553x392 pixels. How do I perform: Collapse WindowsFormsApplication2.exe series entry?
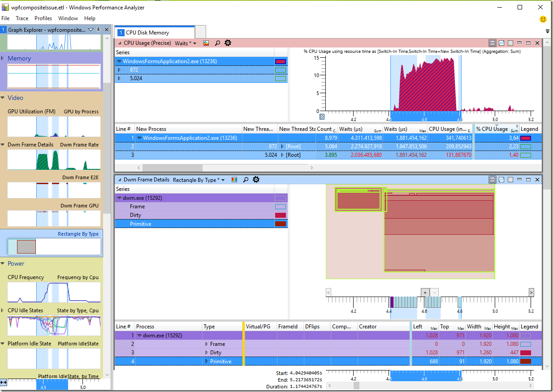(119, 61)
